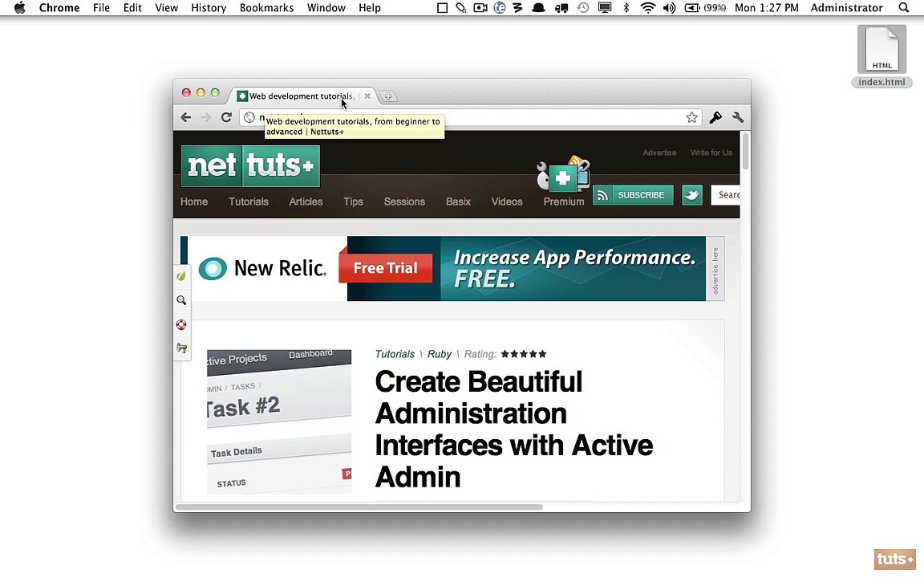Click the Write for Us link

pos(711,153)
